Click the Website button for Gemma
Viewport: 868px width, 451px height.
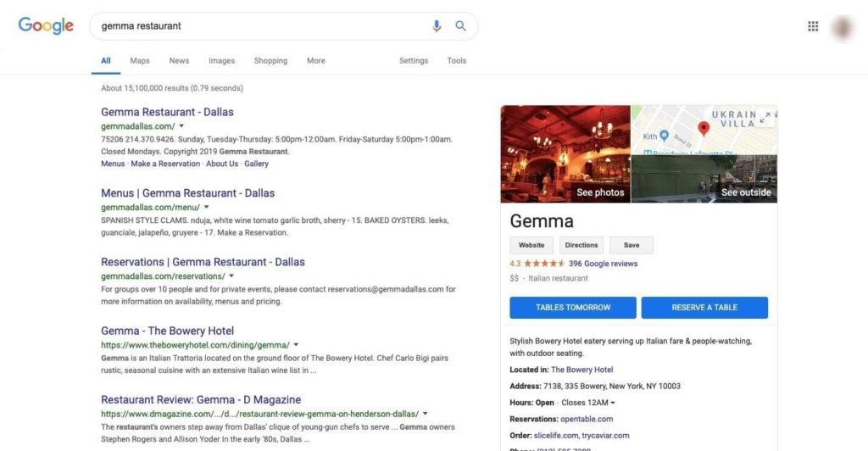pyautogui.click(x=531, y=245)
